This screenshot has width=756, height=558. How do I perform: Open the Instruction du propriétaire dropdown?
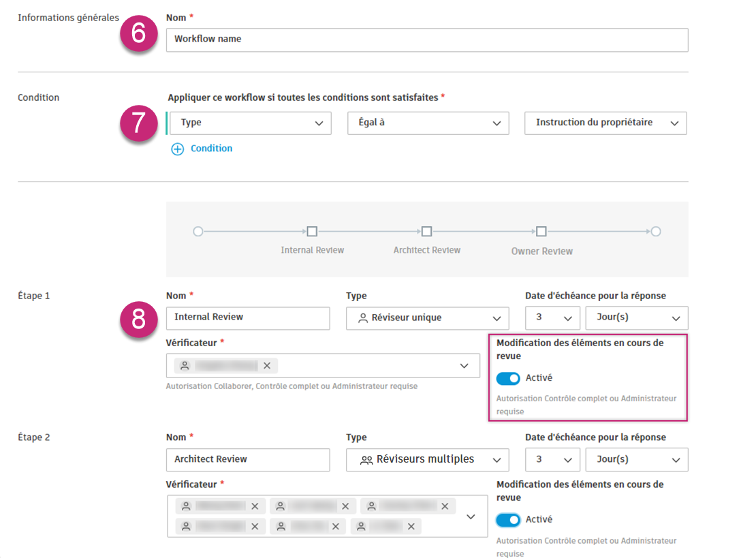pos(605,123)
